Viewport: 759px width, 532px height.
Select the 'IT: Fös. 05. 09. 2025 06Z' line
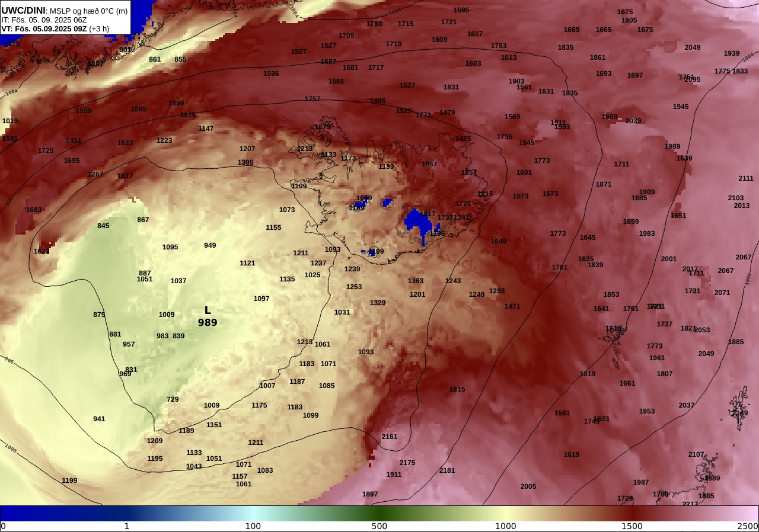(x=44, y=20)
